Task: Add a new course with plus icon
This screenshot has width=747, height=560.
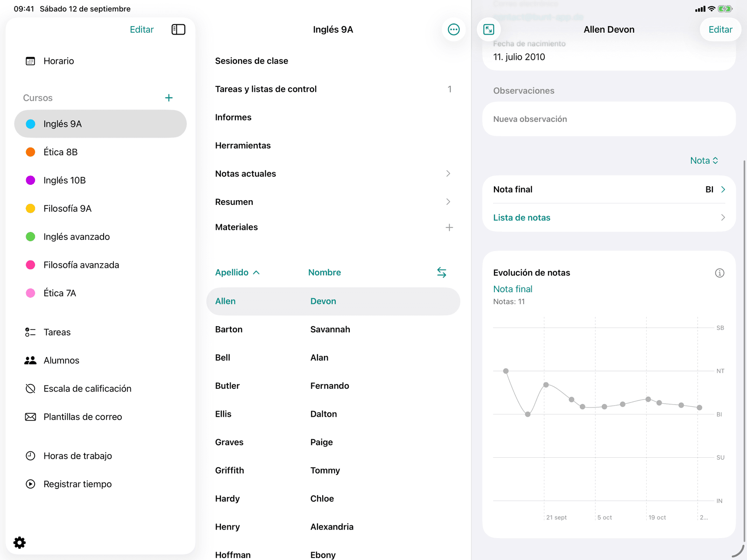Action: pos(169,98)
